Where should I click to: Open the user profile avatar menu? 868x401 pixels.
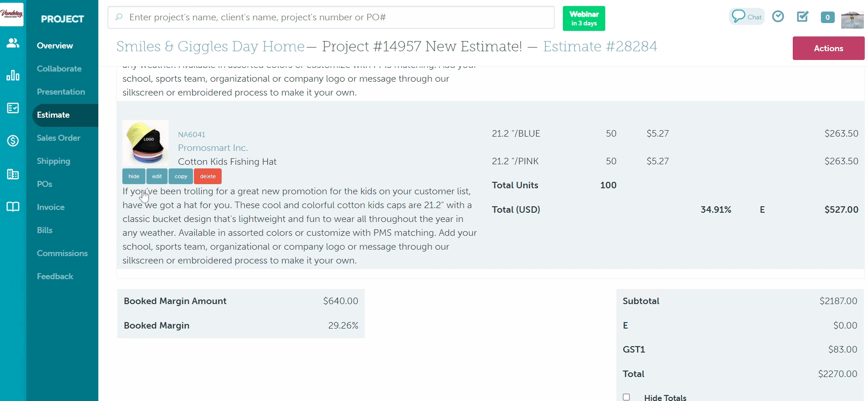(x=852, y=19)
